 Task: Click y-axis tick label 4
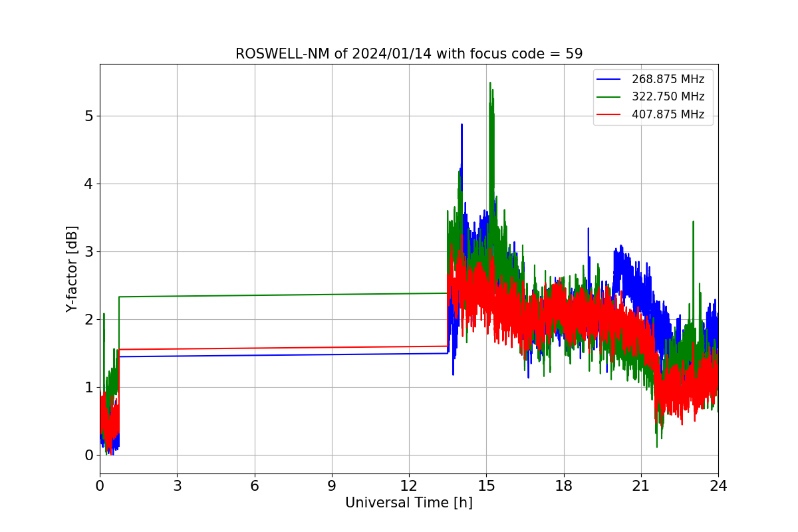point(89,184)
